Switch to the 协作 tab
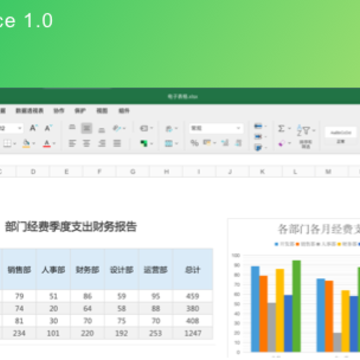 [59, 111]
